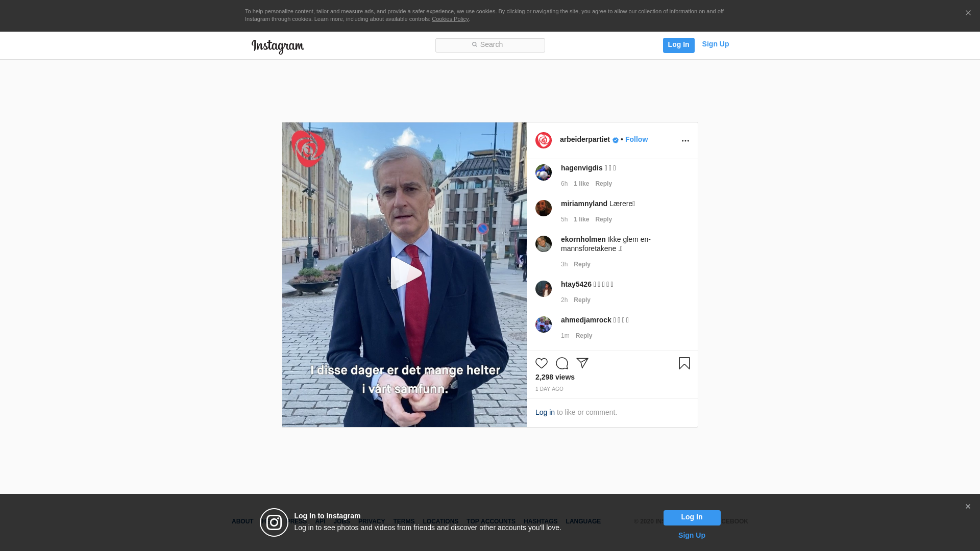This screenshot has width=980, height=551.
Task: Open miriamnyland avatar
Action: tap(544, 208)
